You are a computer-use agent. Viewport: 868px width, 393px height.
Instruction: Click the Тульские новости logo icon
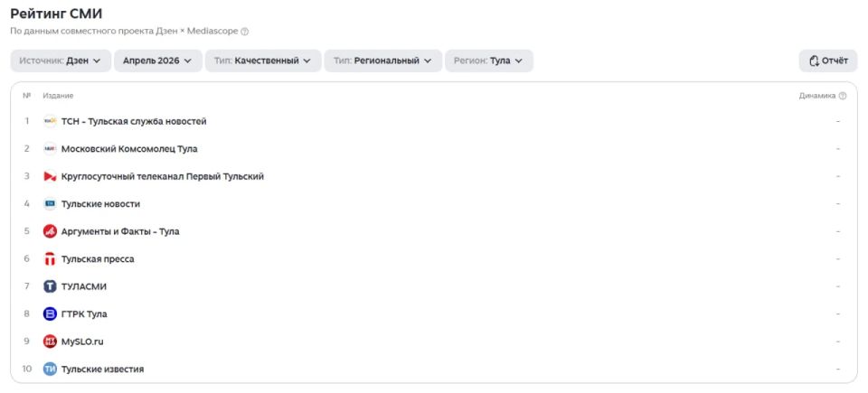click(x=50, y=204)
